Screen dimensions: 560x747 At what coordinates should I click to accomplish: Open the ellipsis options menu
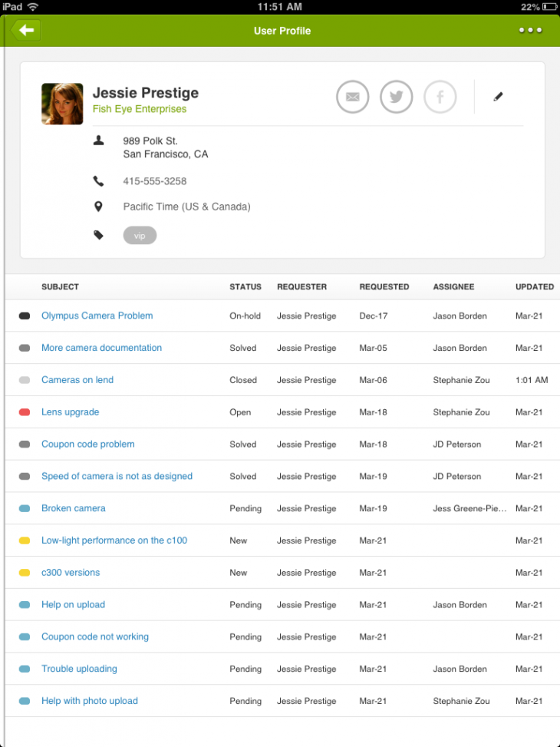531,30
